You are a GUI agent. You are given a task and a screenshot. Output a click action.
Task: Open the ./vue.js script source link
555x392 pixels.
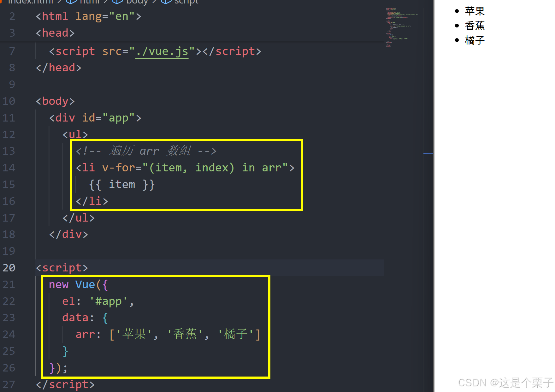(162, 51)
